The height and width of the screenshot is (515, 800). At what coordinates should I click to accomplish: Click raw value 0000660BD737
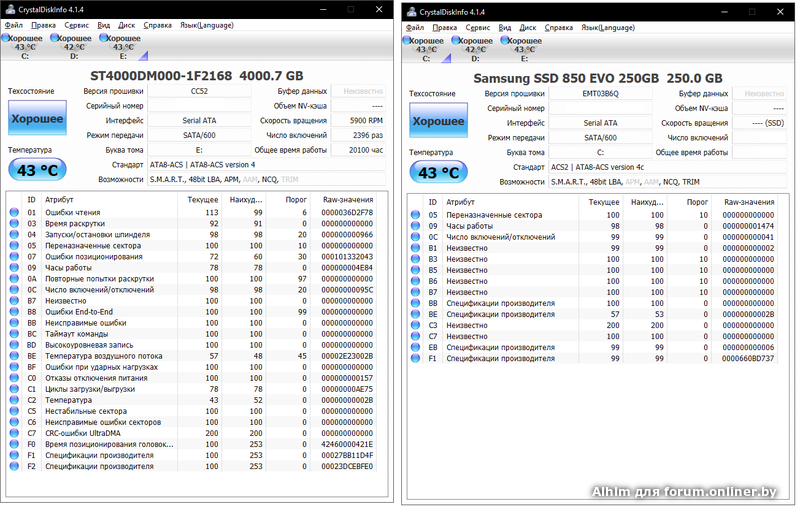click(748, 358)
